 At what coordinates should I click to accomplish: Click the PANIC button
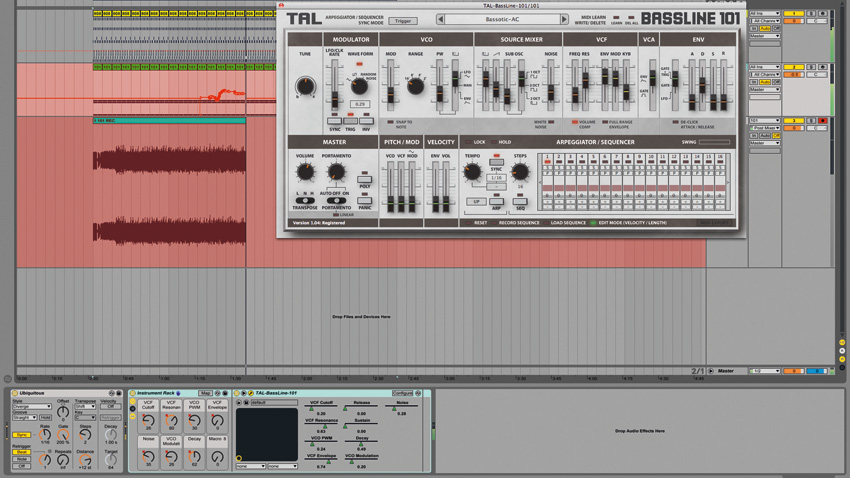[x=364, y=201]
